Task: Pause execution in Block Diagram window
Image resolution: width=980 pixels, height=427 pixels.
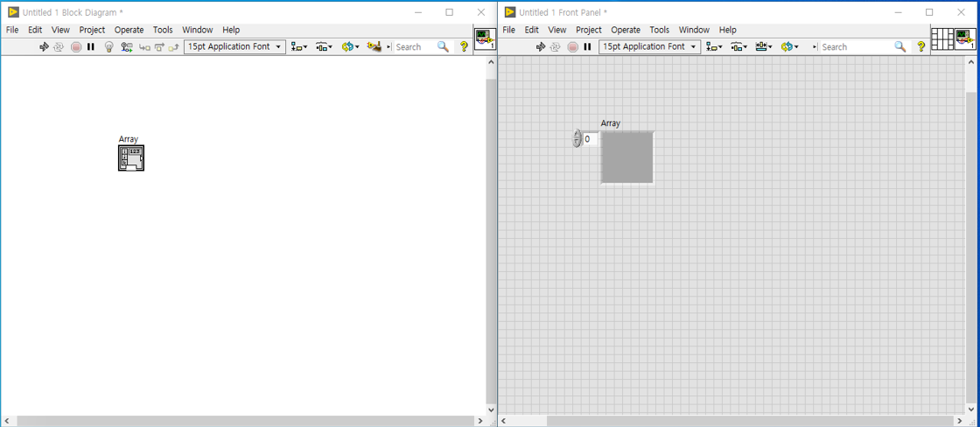Action: [x=91, y=47]
